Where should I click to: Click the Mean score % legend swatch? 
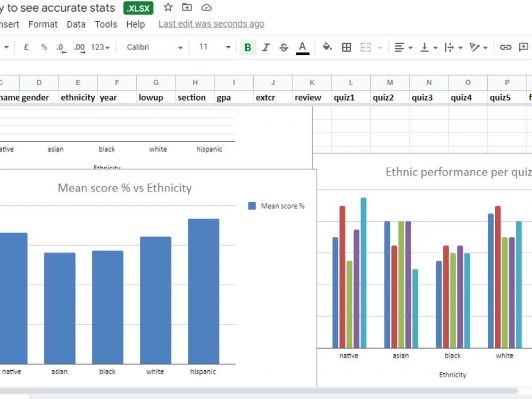252,206
